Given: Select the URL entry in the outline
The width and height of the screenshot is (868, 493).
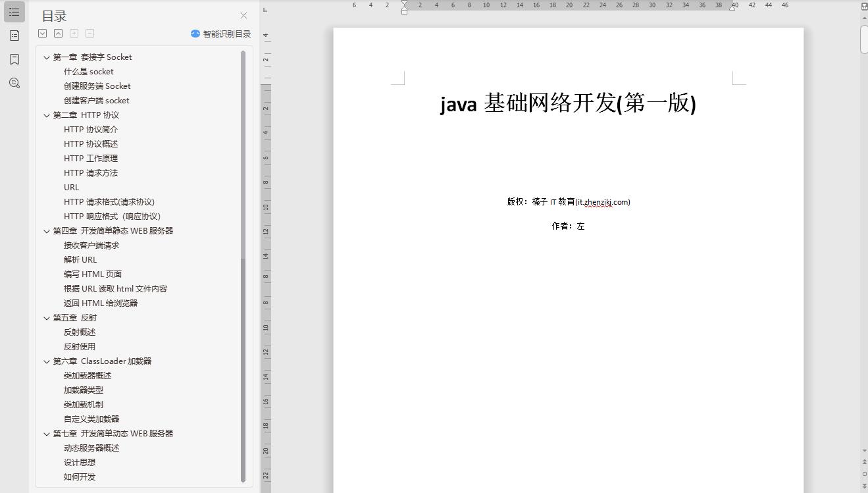Looking at the screenshot, I should (71, 188).
